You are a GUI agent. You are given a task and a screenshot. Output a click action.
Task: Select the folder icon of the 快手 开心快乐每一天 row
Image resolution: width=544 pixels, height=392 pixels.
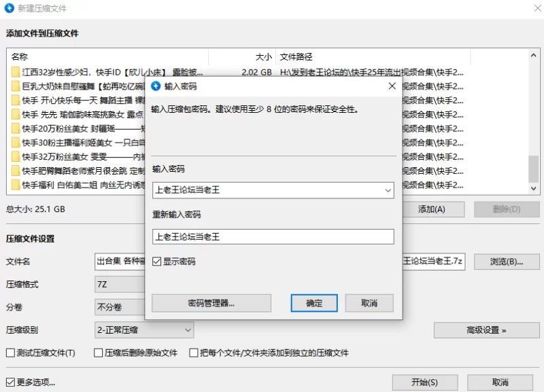tap(15, 100)
